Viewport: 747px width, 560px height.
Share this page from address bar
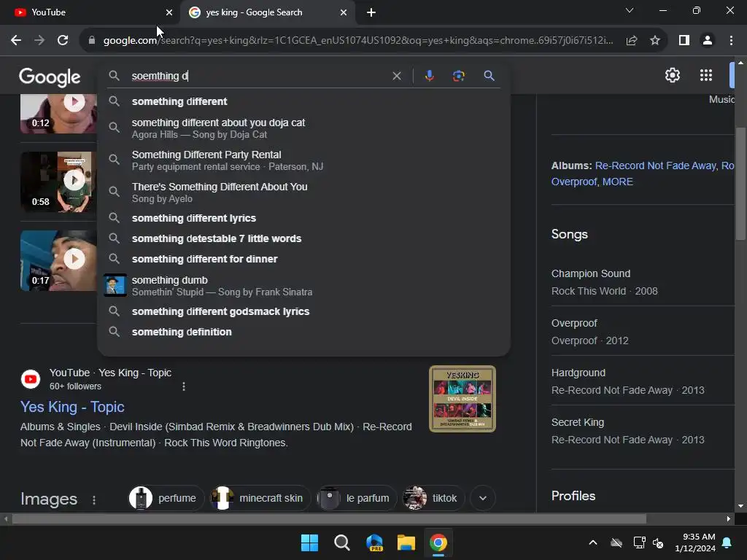click(632, 40)
